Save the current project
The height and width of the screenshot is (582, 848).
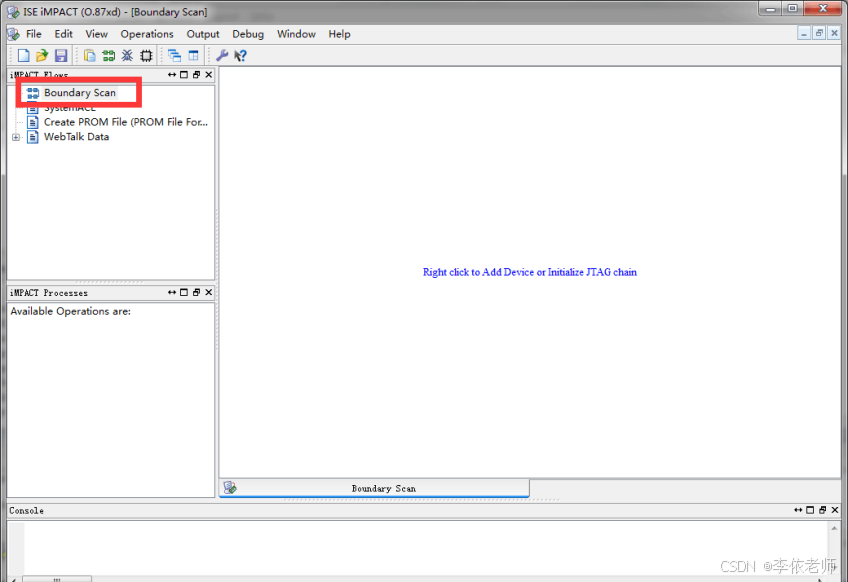[x=61, y=55]
